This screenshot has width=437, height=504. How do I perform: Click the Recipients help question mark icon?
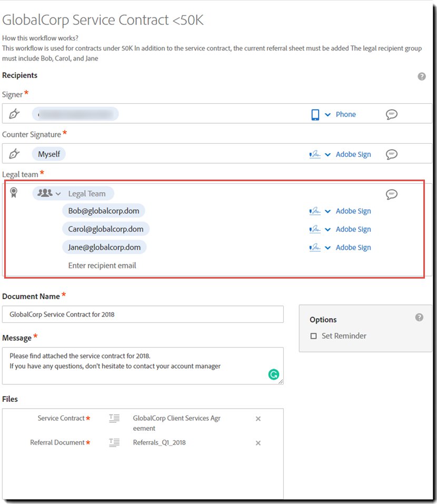[422, 76]
